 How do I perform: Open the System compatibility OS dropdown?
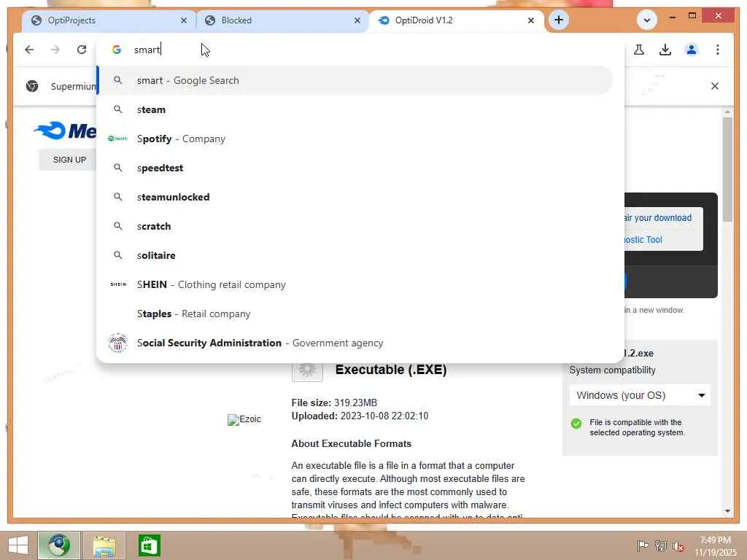[639, 395]
